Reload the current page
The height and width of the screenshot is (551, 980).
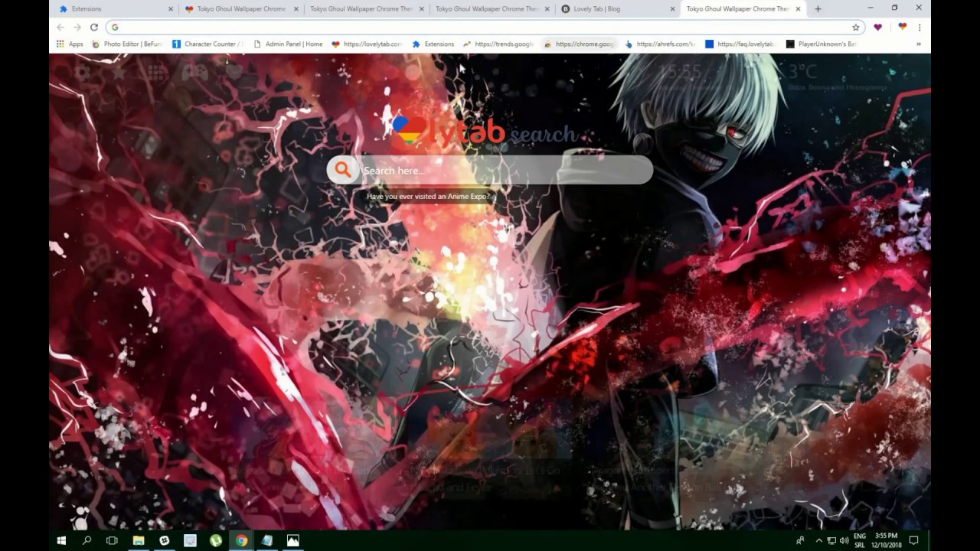point(94,27)
